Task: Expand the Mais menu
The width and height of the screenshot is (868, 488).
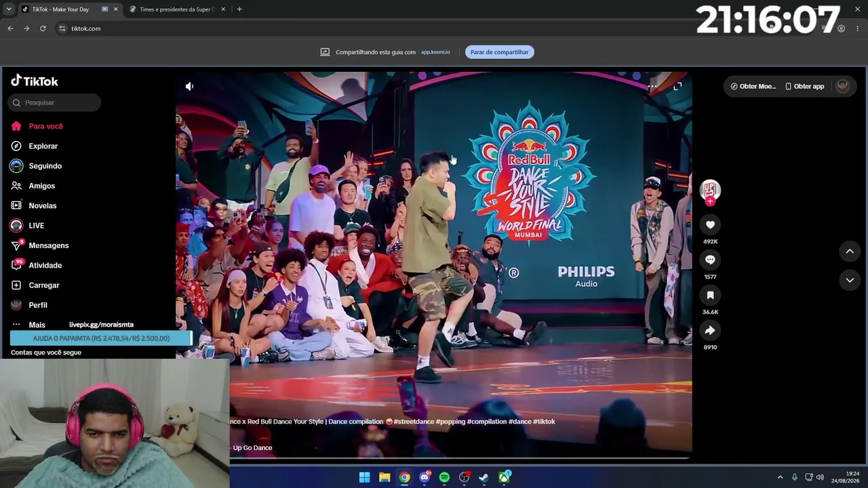Action: 28,325
